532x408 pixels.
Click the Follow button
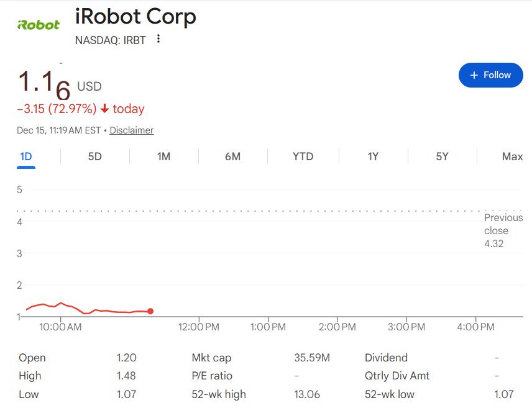pyautogui.click(x=490, y=75)
